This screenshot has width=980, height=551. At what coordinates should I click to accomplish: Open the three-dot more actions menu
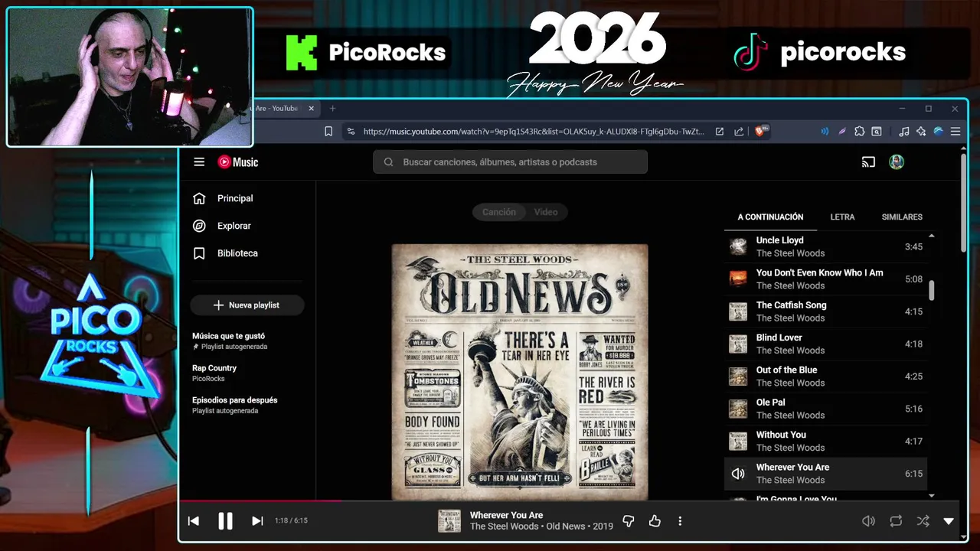click(680, 521)
